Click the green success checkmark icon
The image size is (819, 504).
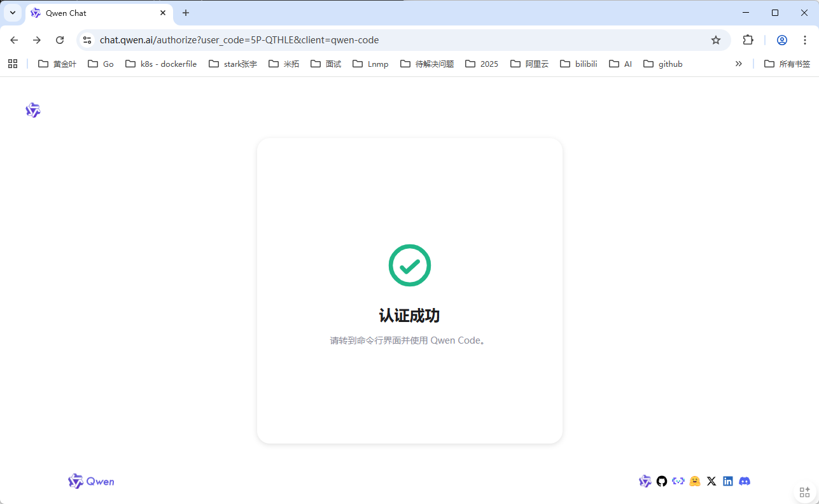click(x=410, y=265)
